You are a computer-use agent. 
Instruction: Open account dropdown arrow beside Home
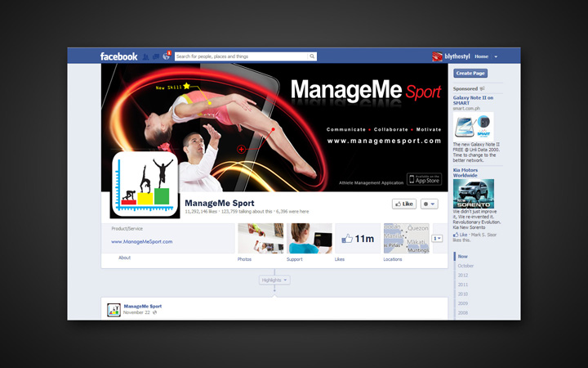[496, 56]
